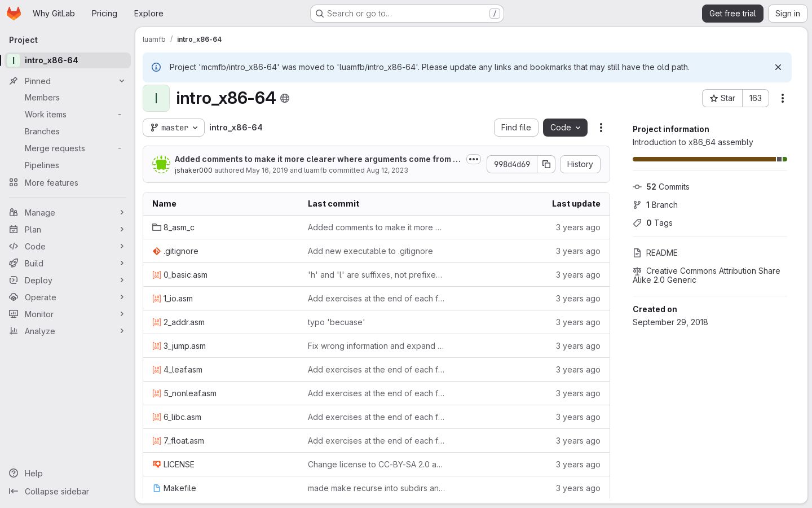Open Pricing in top nav

104,14
